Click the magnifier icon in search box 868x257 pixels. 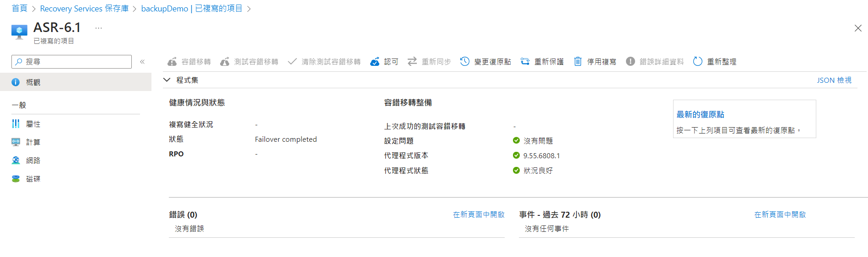(x=19, y=61)
